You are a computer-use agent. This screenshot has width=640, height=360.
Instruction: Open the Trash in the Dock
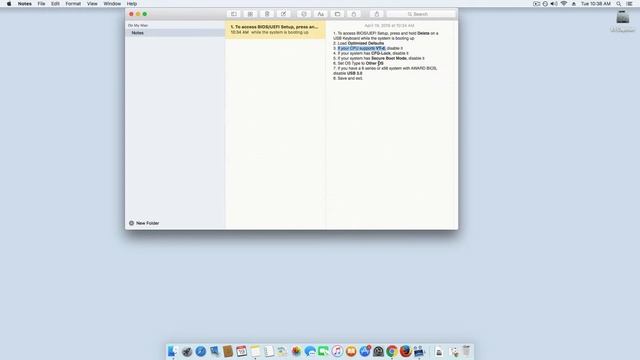coord(466,351)
